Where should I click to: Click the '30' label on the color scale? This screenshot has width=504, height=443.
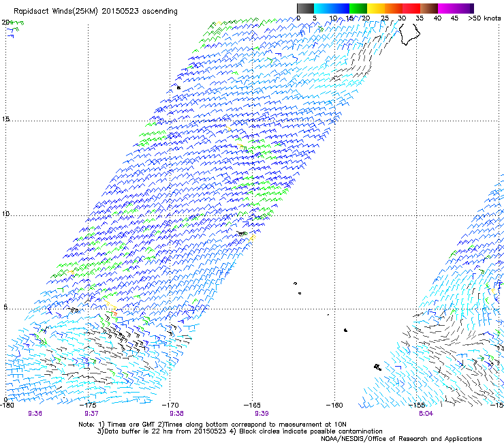[x=402, y=18]
